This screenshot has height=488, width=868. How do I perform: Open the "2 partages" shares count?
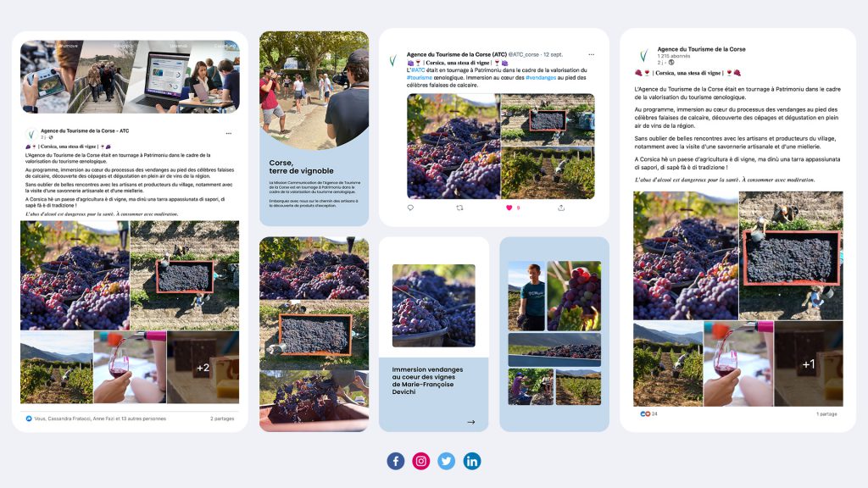click(x=224, y=419)
